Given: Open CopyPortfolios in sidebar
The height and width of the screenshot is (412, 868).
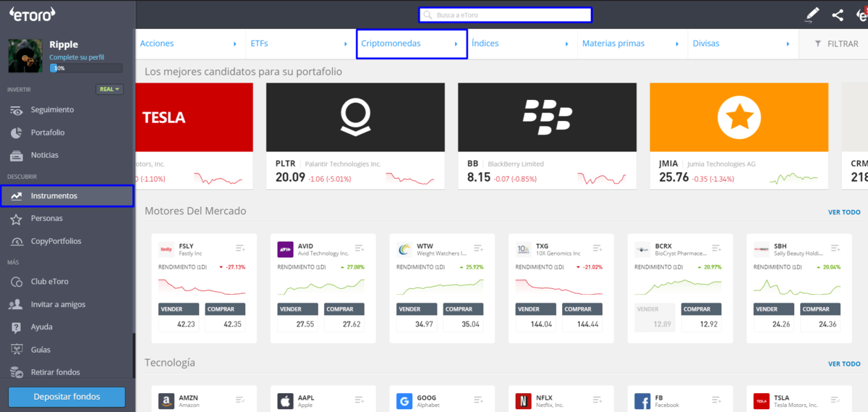Looking at the screenshot, I should (x=56, y=241).
